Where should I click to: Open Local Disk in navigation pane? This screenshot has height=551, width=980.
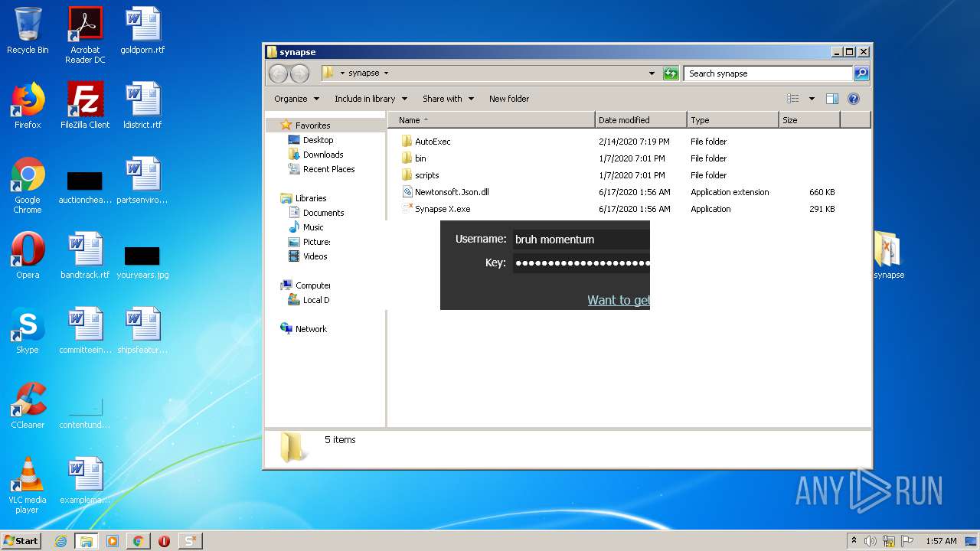(x=308, y=300)
